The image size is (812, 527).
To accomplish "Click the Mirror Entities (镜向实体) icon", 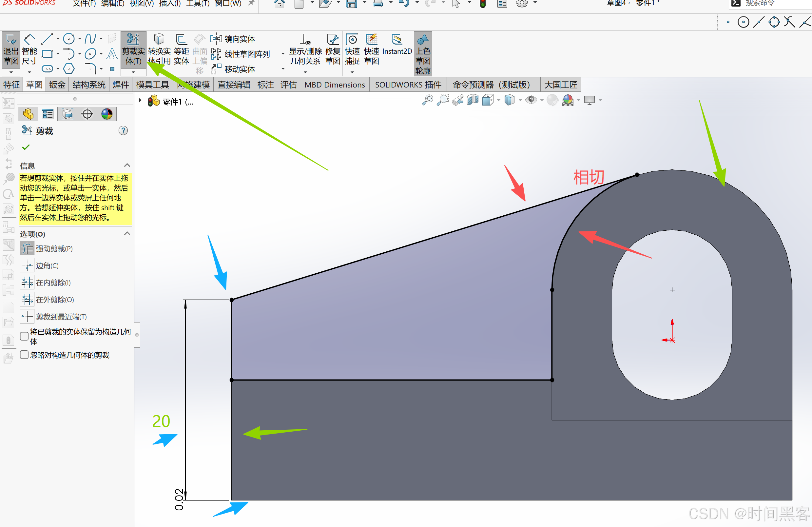I will [216, 39].
